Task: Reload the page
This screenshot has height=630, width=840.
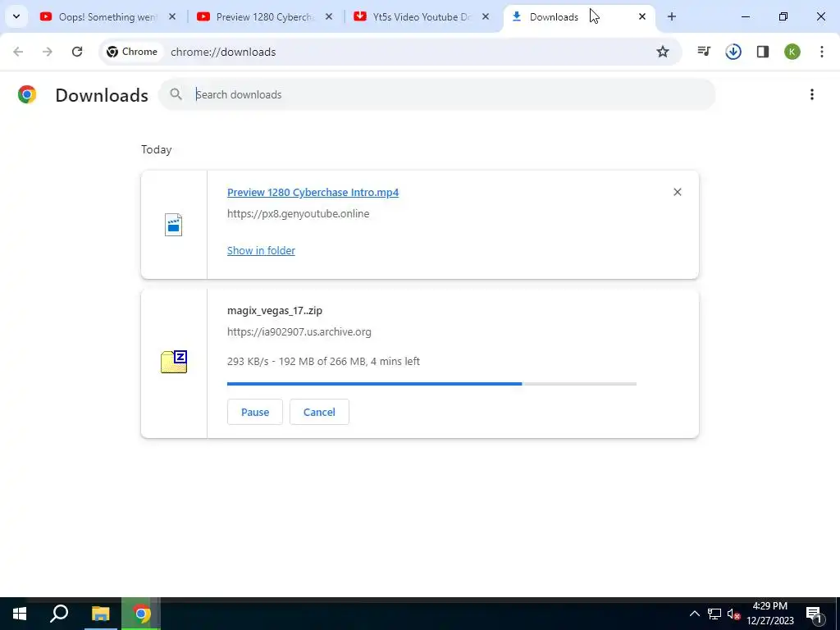Action: 77,52
